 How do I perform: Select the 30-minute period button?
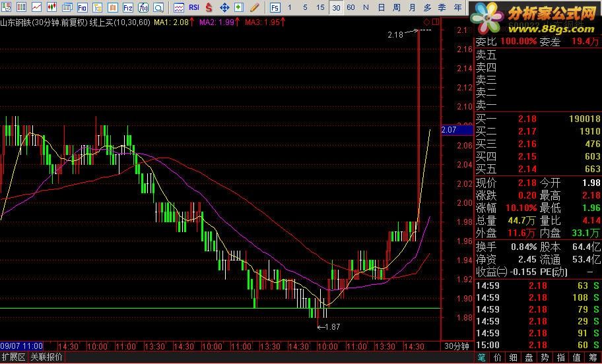(336, 7)
